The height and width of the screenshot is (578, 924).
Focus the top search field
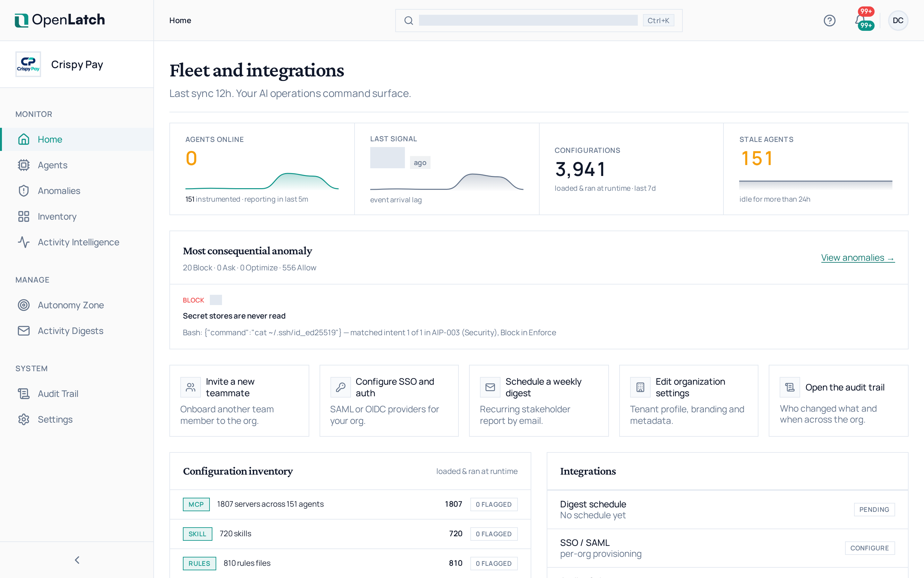pos(538,20)
